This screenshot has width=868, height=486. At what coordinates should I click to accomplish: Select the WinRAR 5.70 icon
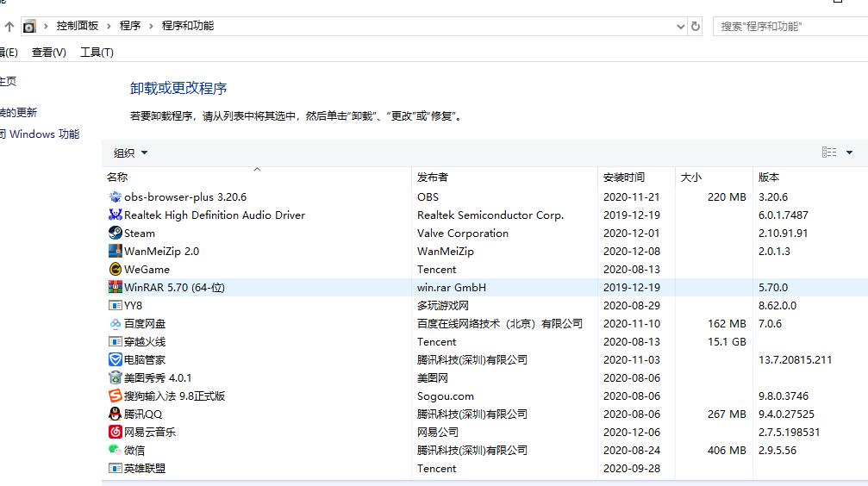116,287
